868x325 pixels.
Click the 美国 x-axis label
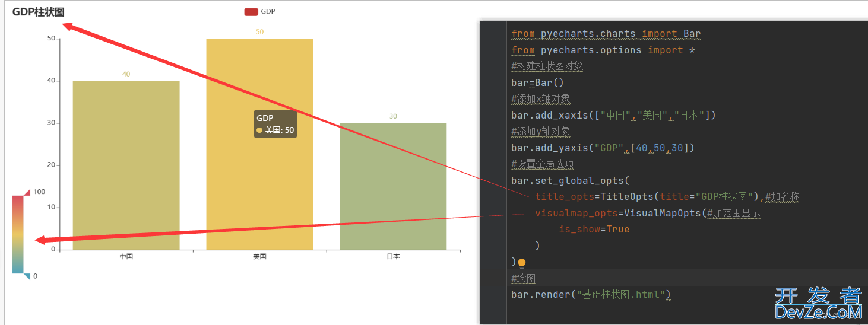pos(259,257)
